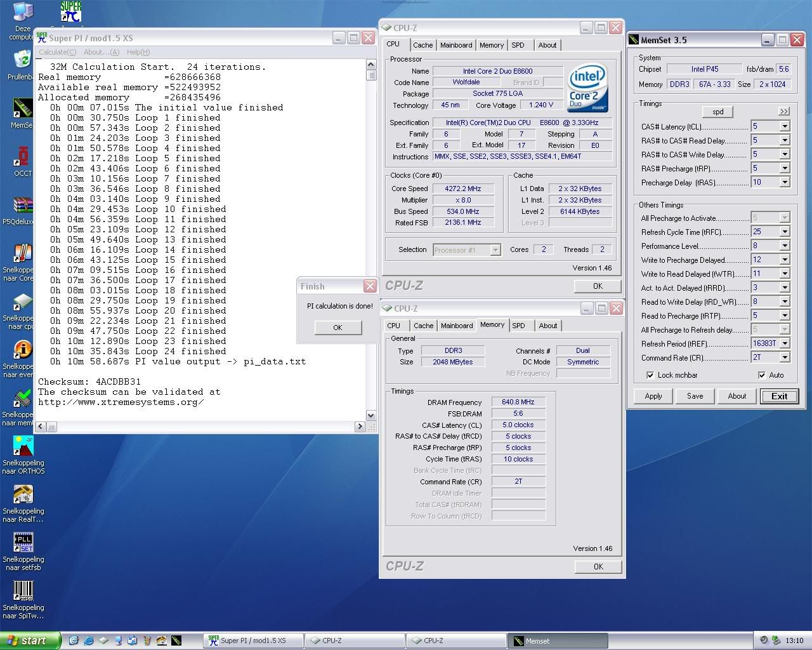The width and height of the screenshot is (812, 650).
Task: Click the spd button in MemSet
Action: tap(717, 112)
